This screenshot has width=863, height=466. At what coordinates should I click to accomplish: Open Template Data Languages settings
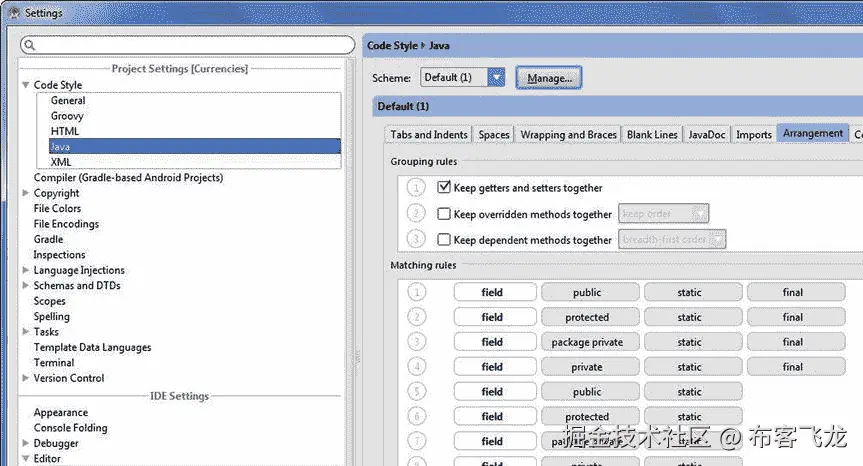point(92,347)
